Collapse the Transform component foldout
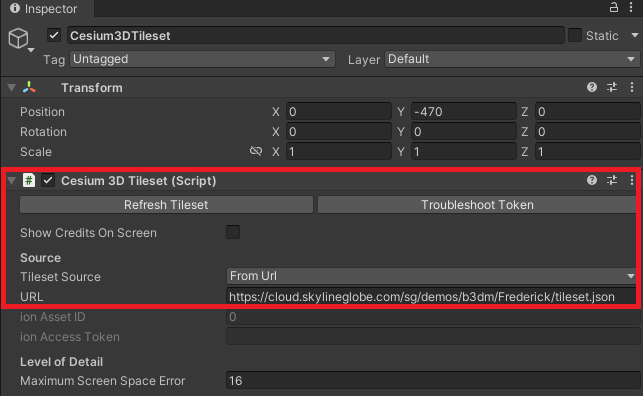Screen dimensions: 643x396 [x=11, y=87]
